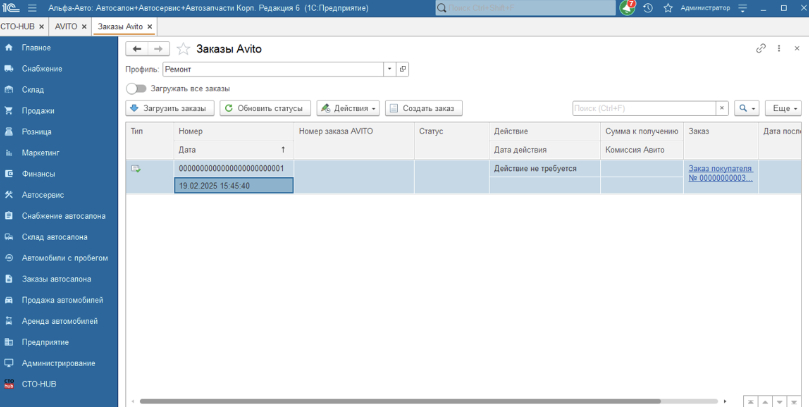Open Профиль selection form icon
The height and width of the screenshot is (407, 809).
point(402,69)
